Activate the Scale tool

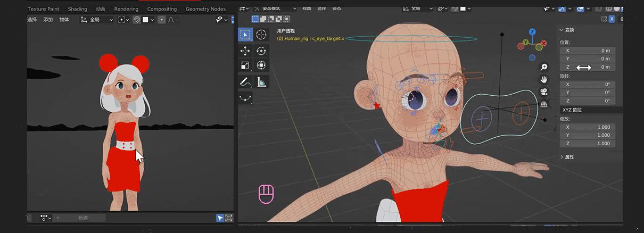click(x=245, y=65)
